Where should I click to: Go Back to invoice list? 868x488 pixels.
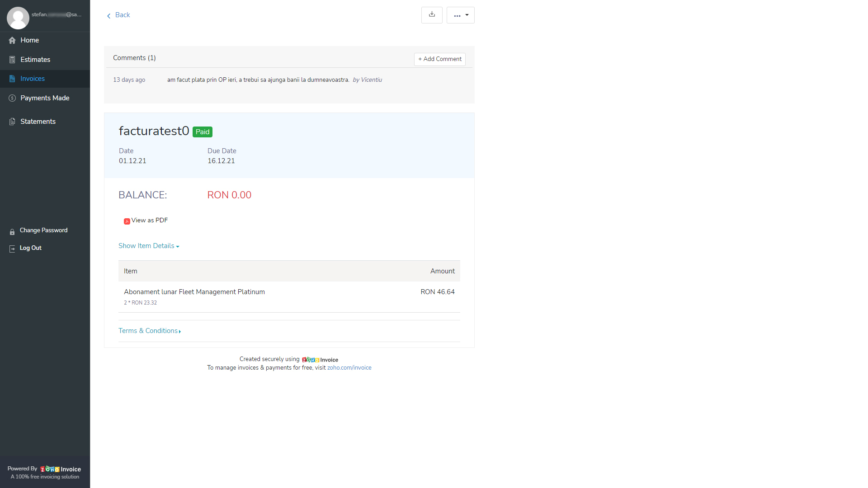(118, 15)
